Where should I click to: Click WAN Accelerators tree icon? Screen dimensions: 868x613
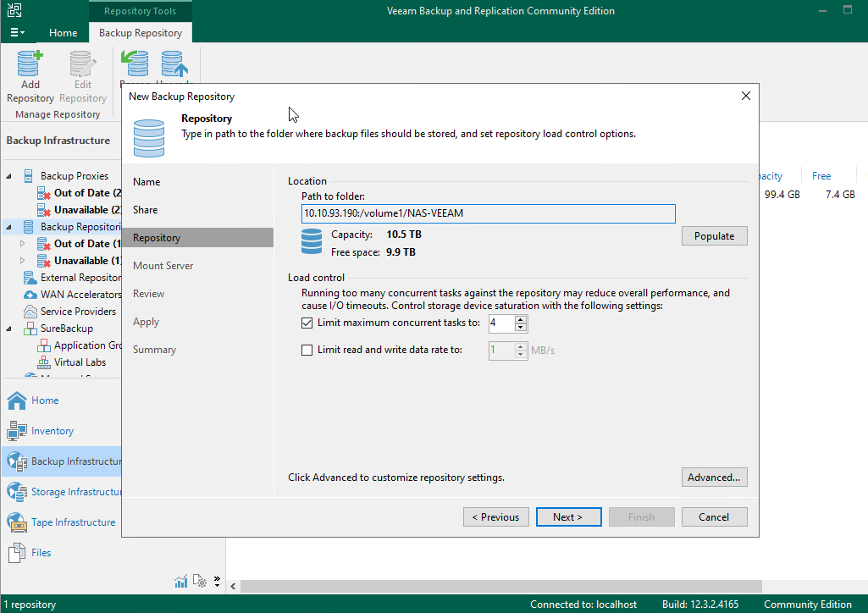(x=30, y=295)
